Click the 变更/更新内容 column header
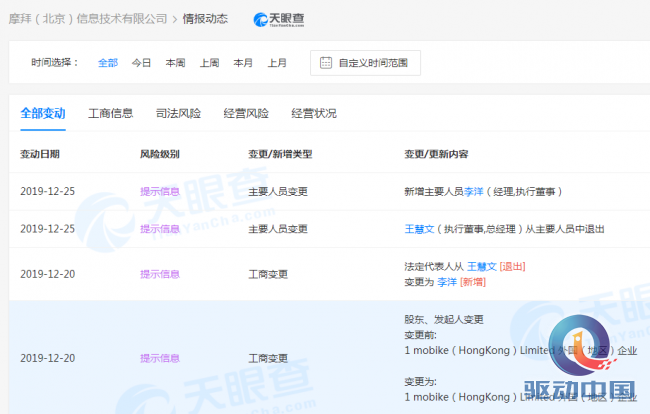This screenshot has width=650, height=414. [x=437, y=154]
